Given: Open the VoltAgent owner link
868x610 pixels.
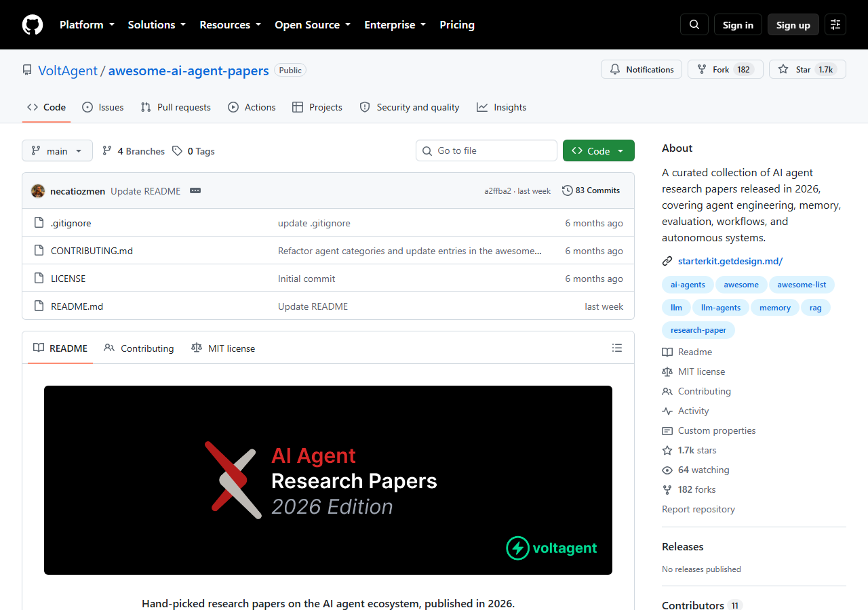Looking at the screenshot, I should (68, 70).
